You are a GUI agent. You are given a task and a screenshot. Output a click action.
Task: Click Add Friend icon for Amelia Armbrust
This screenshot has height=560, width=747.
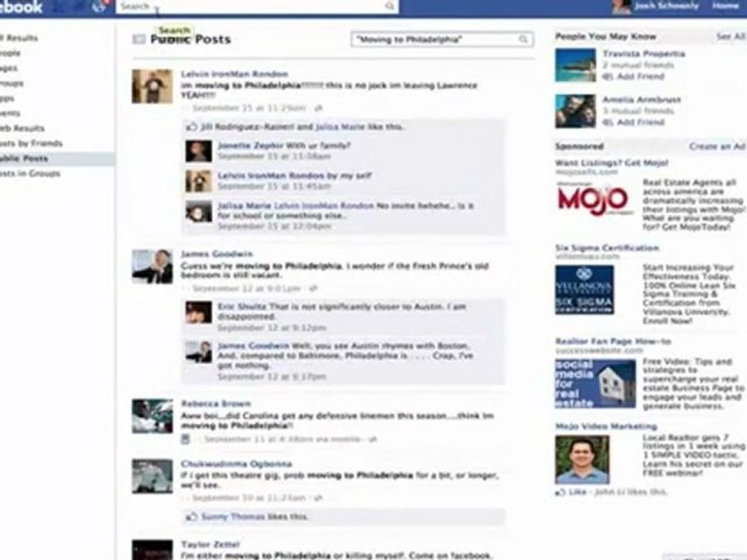pos(608,122)
